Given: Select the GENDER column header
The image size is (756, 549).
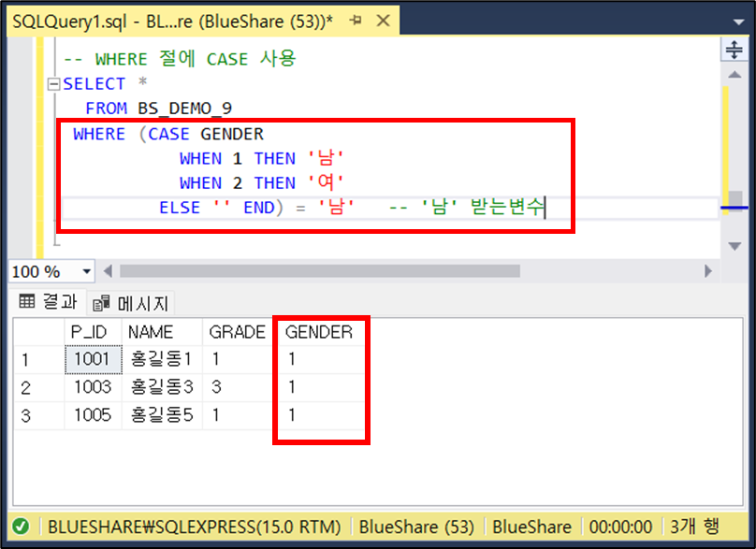Looking at the screenshot, I should click(x=321, y=331).
